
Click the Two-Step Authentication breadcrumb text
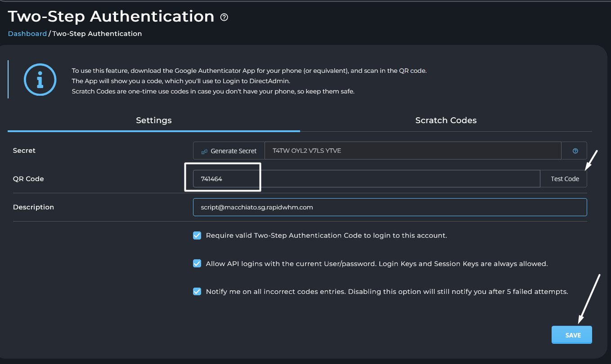tap(97, 34)
